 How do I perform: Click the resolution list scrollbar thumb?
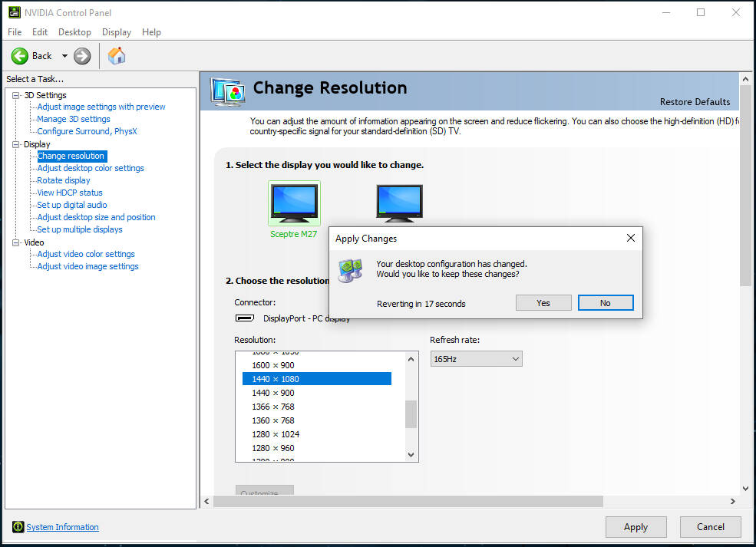click(411, 414)
